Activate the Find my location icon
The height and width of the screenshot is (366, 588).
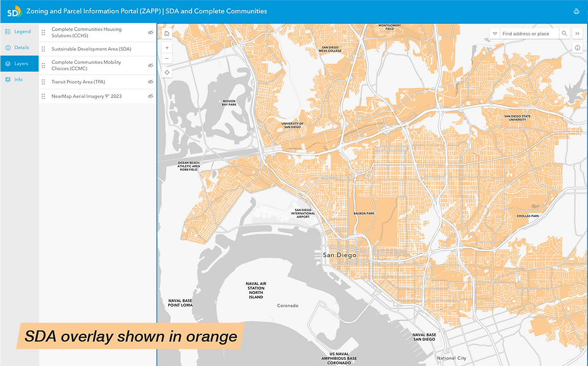(x=166, y=72)
